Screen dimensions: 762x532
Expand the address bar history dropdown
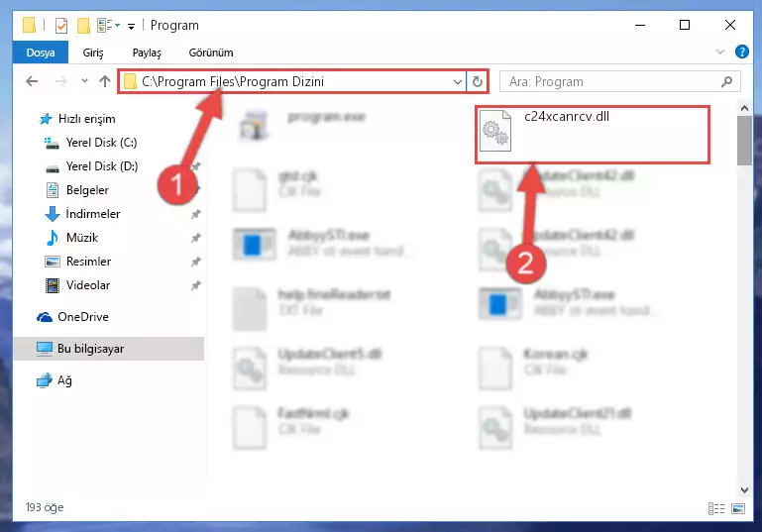pyautogui.click(x=457, y=81)
